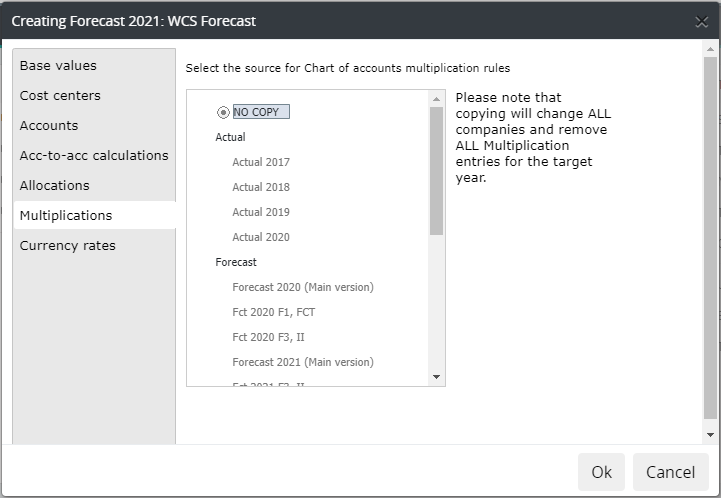Image resolution: width=721 pixels, height=498 pixels.
Task: Select the NO COPY radio button
Action: pos(223,112)
